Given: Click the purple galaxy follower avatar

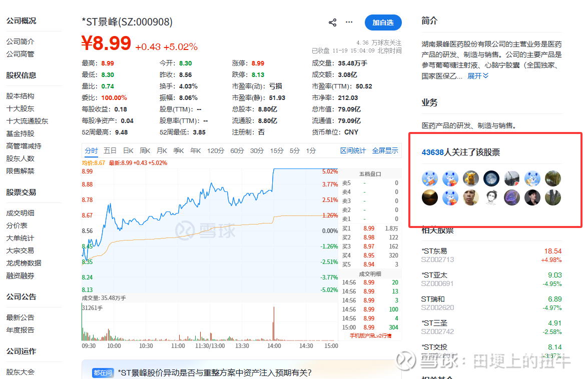Looking at the screenshot, I should tap(512, 197).
